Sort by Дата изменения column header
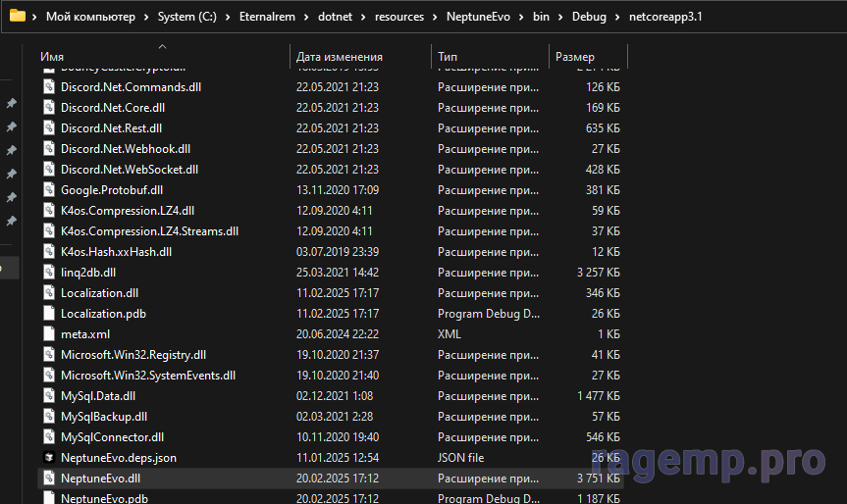This screenshot has width=847, height=504. [339, 57]
